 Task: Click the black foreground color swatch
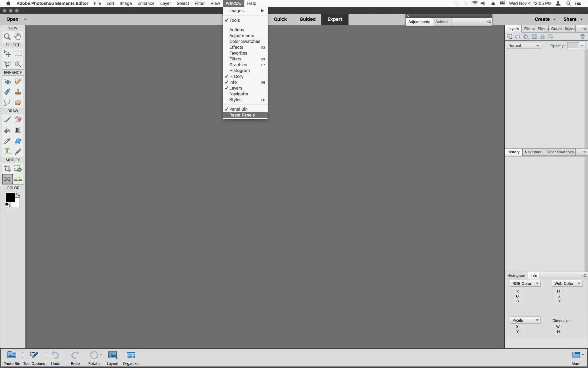pos(9,197)
